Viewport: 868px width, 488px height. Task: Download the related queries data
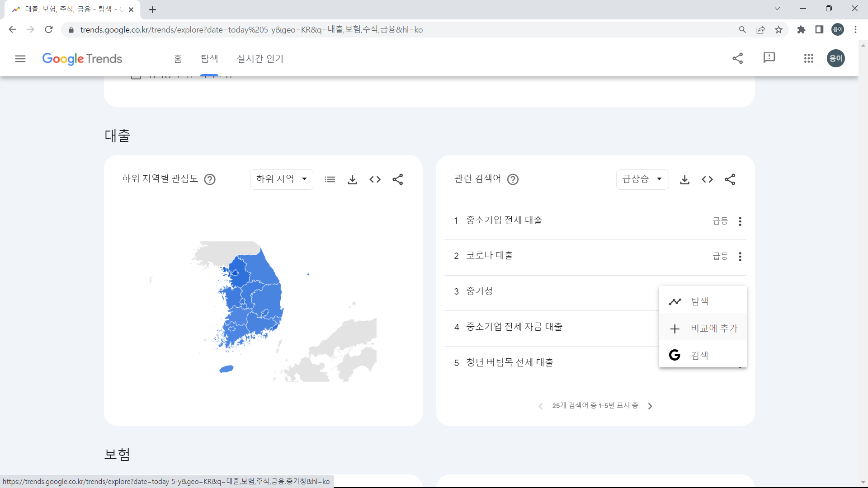tap(684, 179)
